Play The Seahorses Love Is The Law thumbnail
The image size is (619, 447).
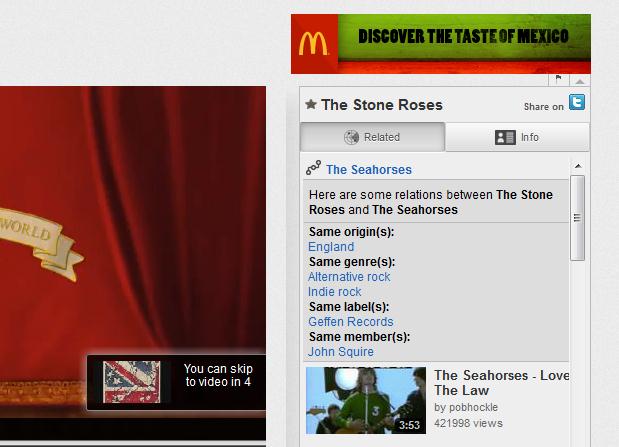click(366, 400)
